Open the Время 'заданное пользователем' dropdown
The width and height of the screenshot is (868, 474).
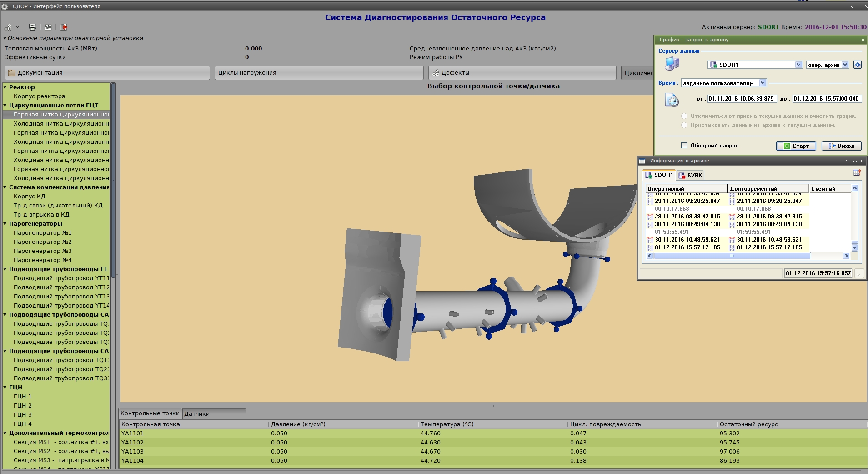click(763, 83)
